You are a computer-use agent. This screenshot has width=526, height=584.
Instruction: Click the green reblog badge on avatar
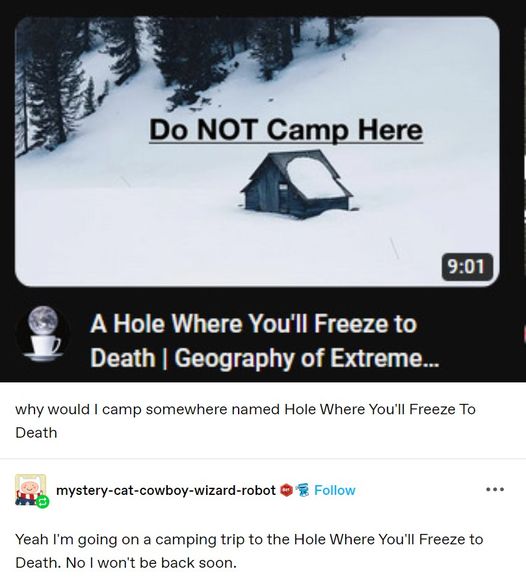43,502
